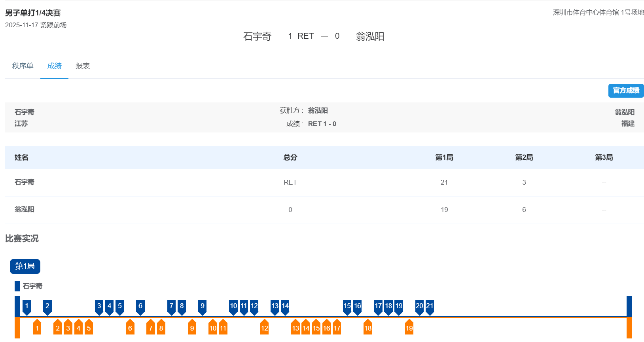
Task: Click blue point marker 6 on the timeline
Action: 140,306
